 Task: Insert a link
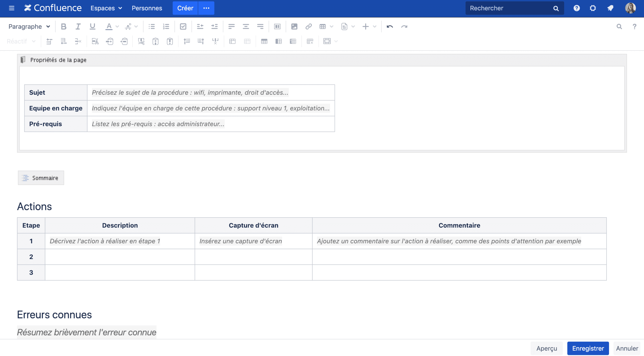pos(308,26)
